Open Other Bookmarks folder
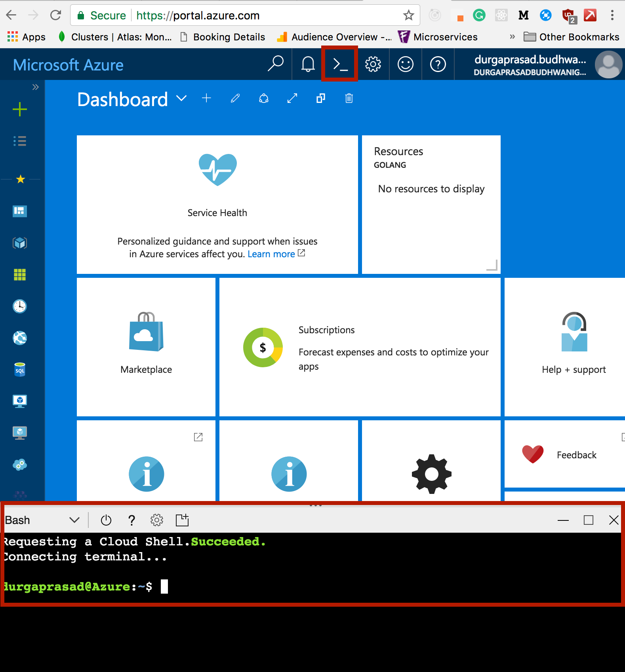The image size is (625, 672). coord(571,37)
